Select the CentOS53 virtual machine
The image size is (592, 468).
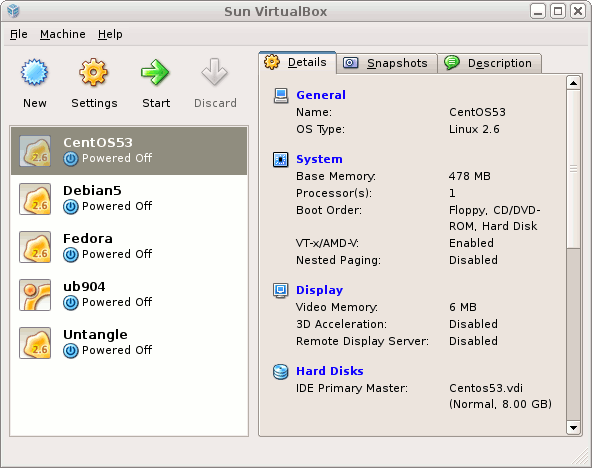(129, 151)
